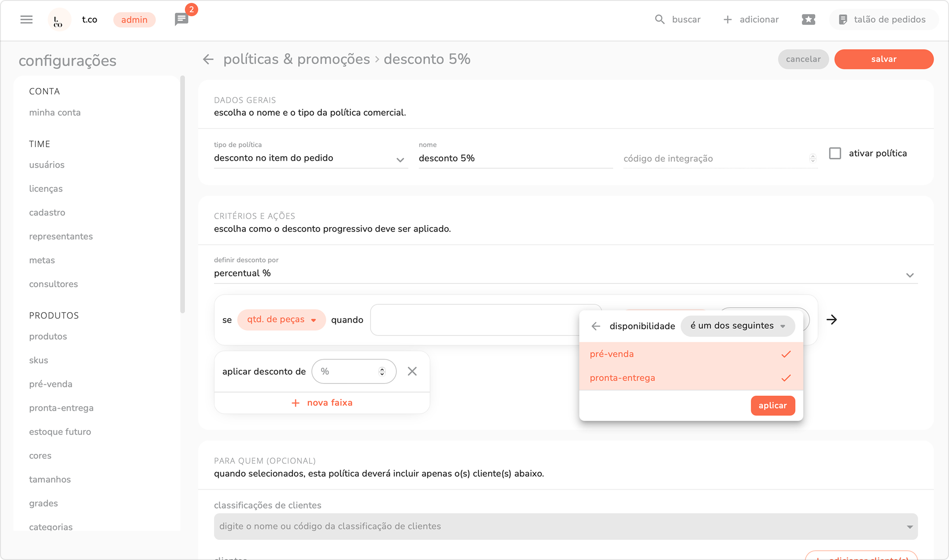Click the search magnifier icon

[x=659, y=19]
